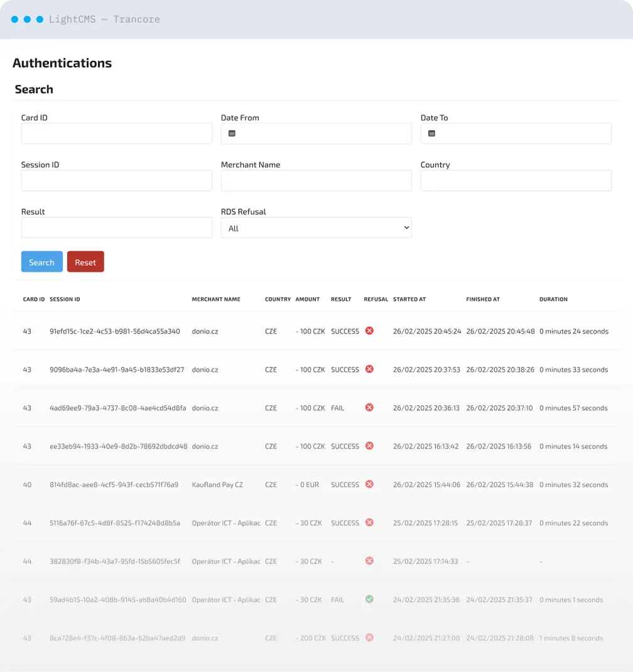Image resolution: width=633 pixels, height=672 pixels.
Task: Click the REFUSAL column header
Action: [x=376, y=299]
